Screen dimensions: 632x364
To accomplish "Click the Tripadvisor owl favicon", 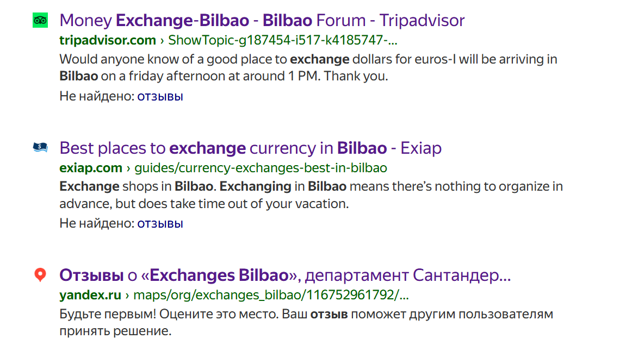I will point(40,21).
